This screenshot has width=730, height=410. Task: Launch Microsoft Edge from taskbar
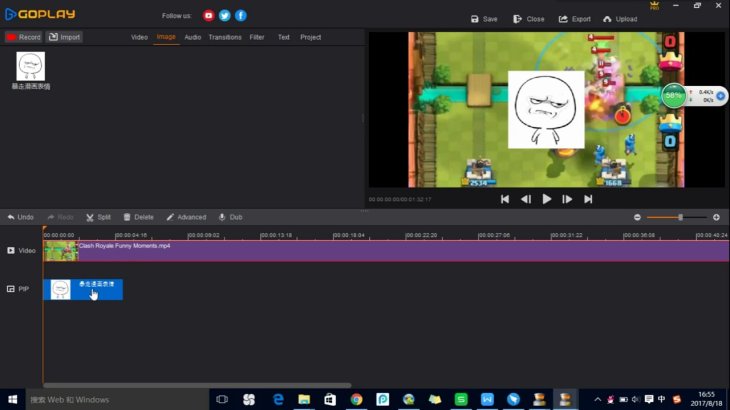point(278,399)
